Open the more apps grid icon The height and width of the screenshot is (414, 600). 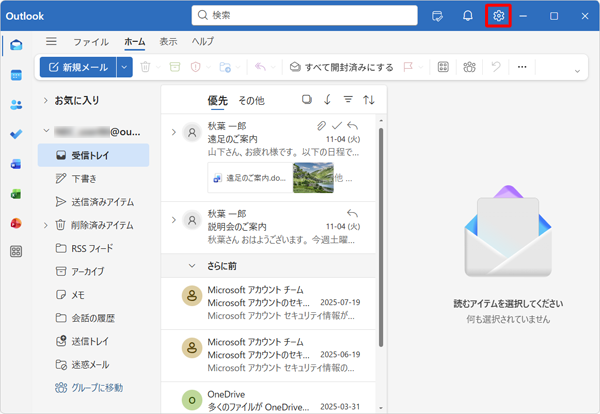(x=16, y=252)
